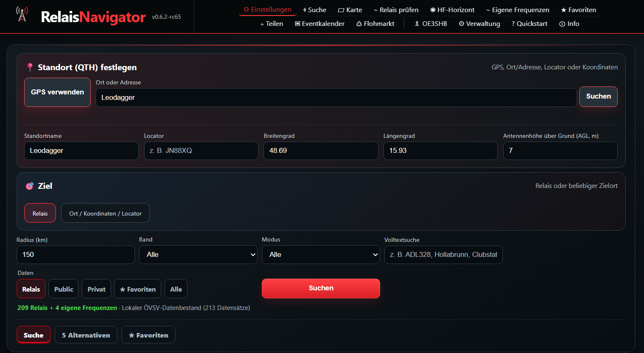644x353 pixels.
Task: Open the Suche navigation item
Action: coord(315,10)
